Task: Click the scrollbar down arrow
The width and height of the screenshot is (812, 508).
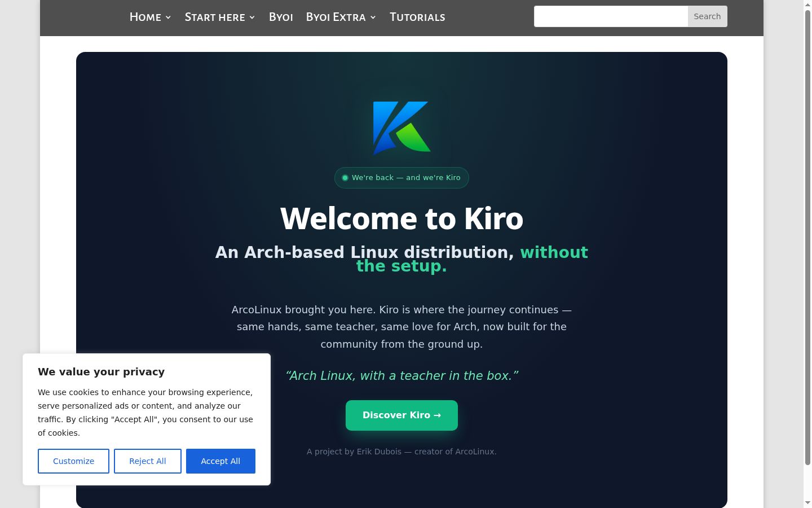Action: point(807,503)
